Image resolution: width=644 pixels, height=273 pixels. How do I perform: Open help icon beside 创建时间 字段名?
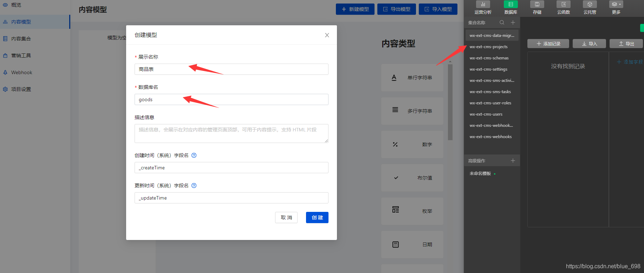(x=194, y=155)
